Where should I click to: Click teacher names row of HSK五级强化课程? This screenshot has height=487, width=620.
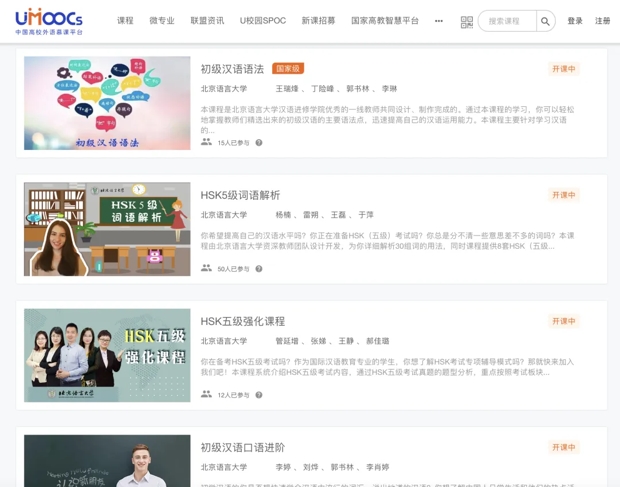coord(332,341)
